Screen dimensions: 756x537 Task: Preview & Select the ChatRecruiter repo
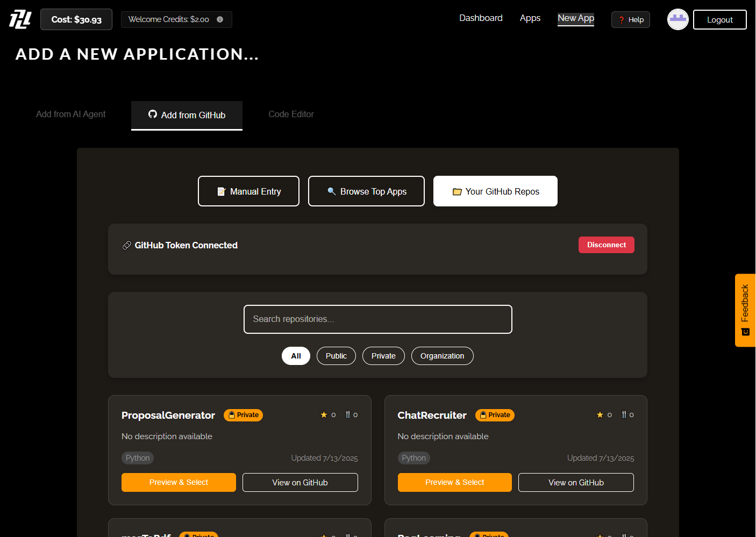coord(454,482)
